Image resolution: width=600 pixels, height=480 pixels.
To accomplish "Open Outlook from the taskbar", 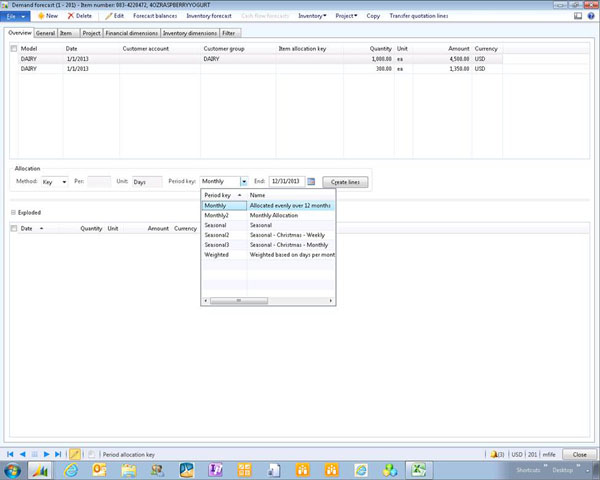I will (99, 470).
